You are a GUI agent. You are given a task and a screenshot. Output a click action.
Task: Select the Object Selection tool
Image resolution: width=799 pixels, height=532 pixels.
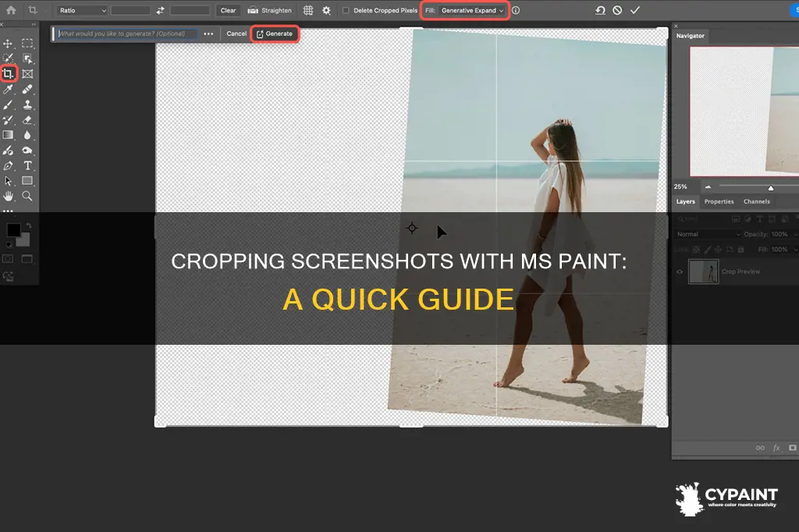click(x=27, y=59)
